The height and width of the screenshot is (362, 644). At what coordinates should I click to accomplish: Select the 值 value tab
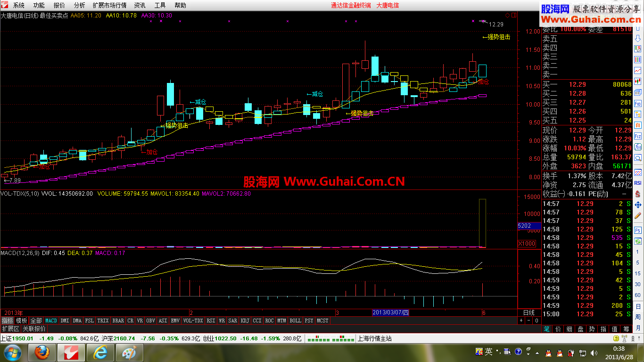coord(615,329)
